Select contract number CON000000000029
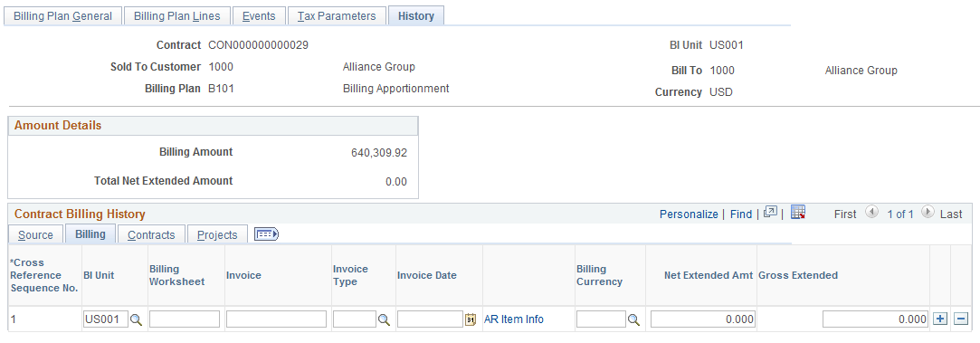980x343 pixels. tap(258, 45)
